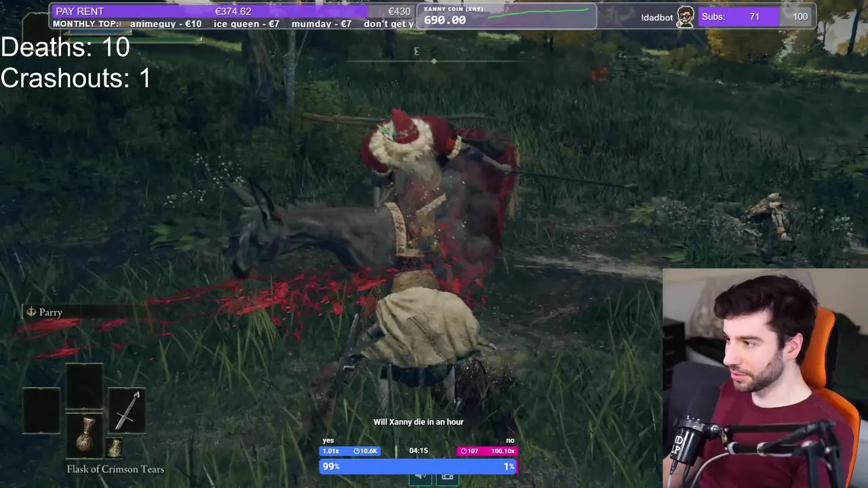Click the "Deaths: 10" counter text
This screenshot has width=868, height=488.
pyautogui.click(x=65, y=47)
